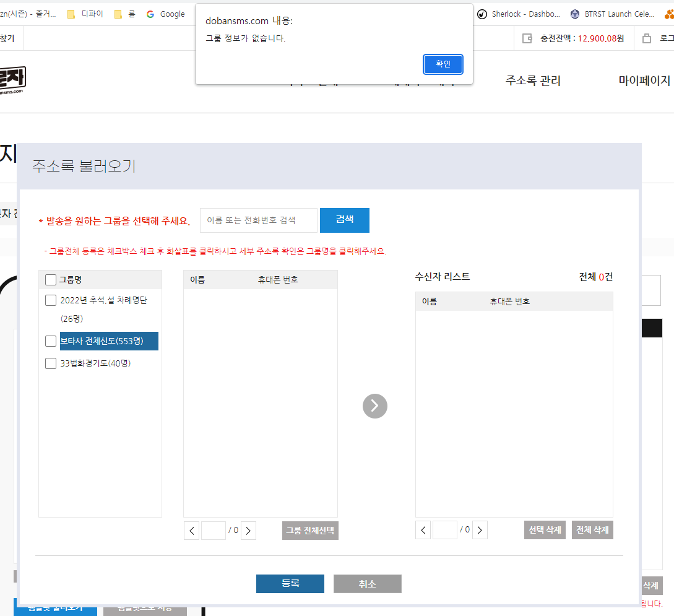
Task: Go to previous page of name list
Action: point(191,531)
